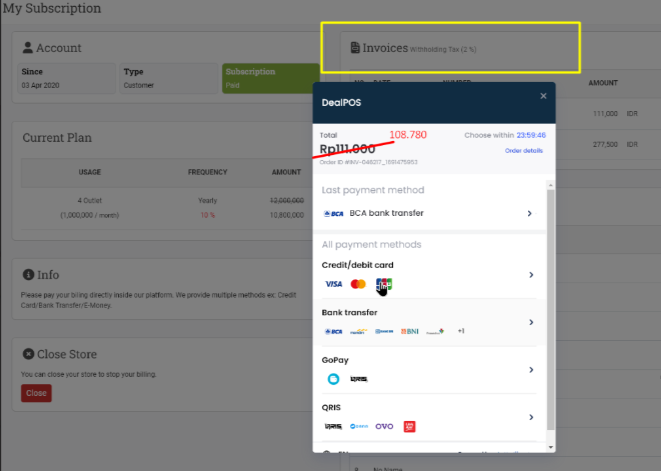This screenshot has width=661, height=471.
Task: Expand GoPay payment chevron
Action: point(531,370)
